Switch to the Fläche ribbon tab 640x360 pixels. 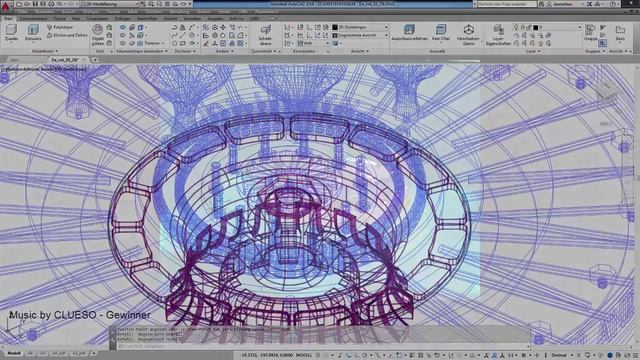[x=60, y=18]
